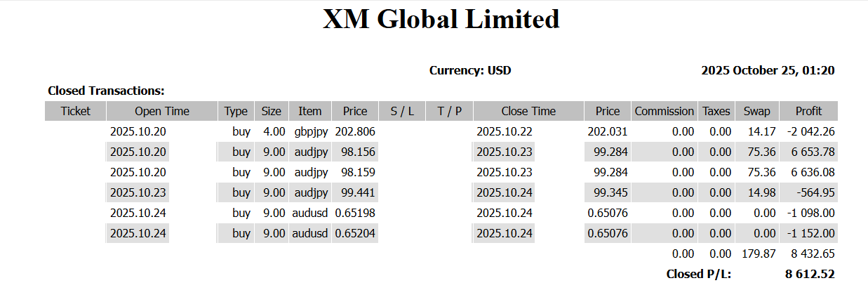868x283 pixels.
Task: Click the Type column header
Action: tap(236, 111)
